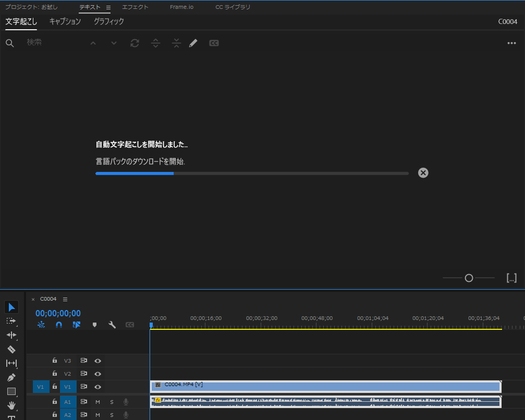Toggle sync lock on track V2
This screenshot has height=420, width=525.
(84, 374)
